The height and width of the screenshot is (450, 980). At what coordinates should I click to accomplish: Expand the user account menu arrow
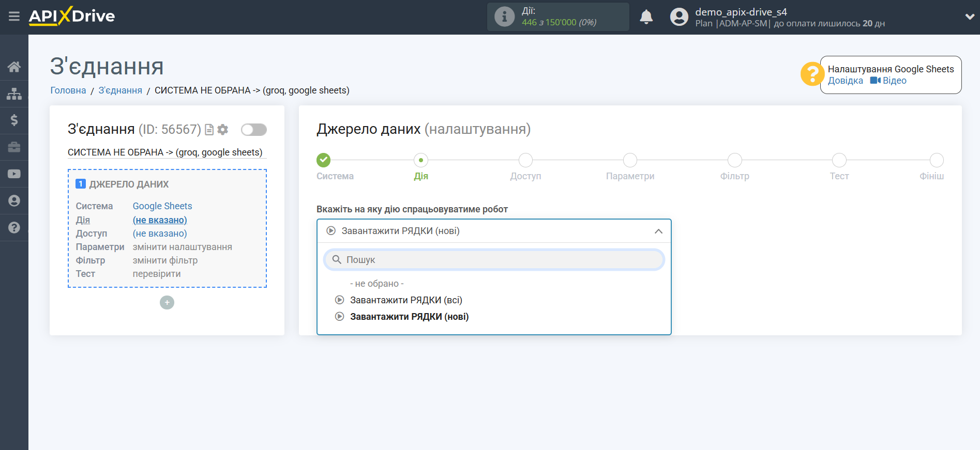(969, 17)
